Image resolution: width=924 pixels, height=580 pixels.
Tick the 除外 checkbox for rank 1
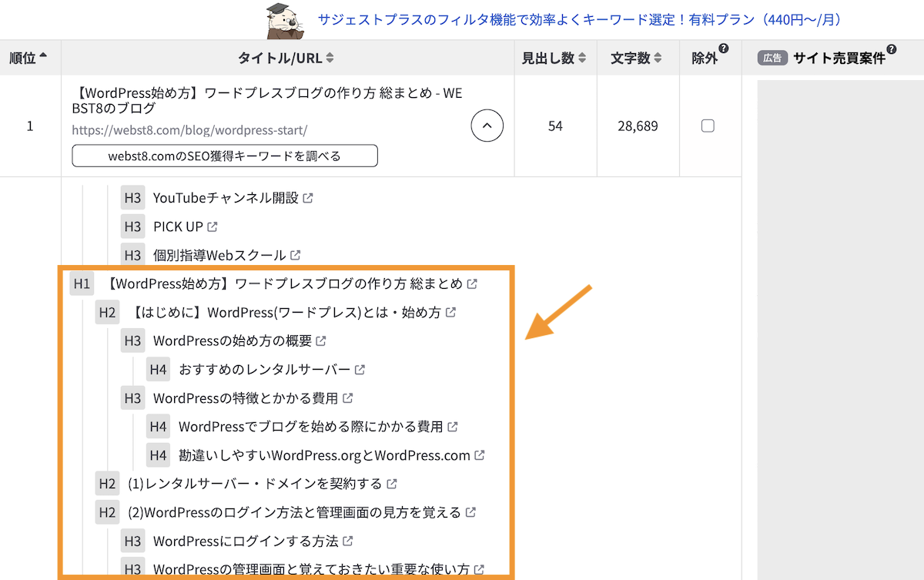(x=708, y=126)
